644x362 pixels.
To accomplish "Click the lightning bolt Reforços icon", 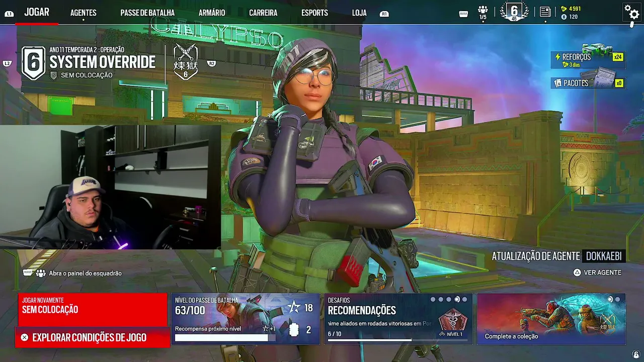I will [x=557, y=57].
